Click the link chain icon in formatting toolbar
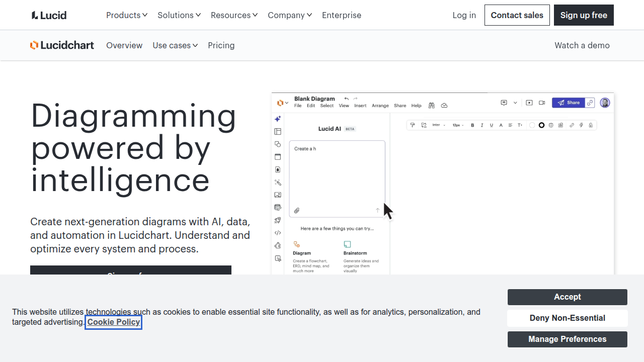Screen dimensions: 644x362 [572, 125]
